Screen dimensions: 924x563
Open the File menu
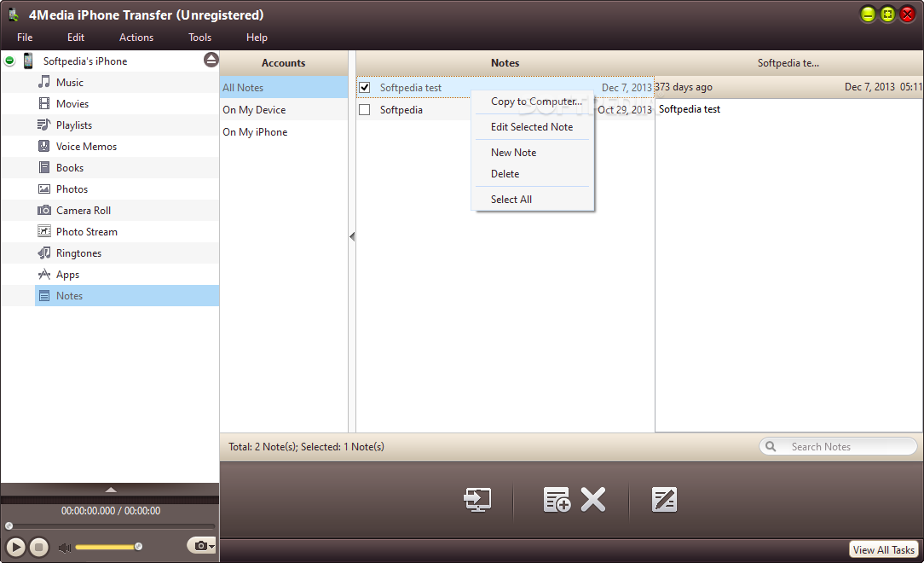(25, 38)
